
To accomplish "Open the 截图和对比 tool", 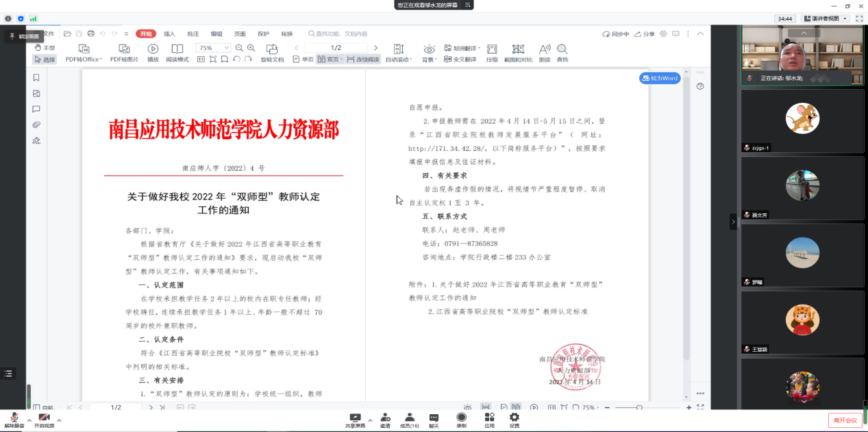I will [x=518, y=49].
